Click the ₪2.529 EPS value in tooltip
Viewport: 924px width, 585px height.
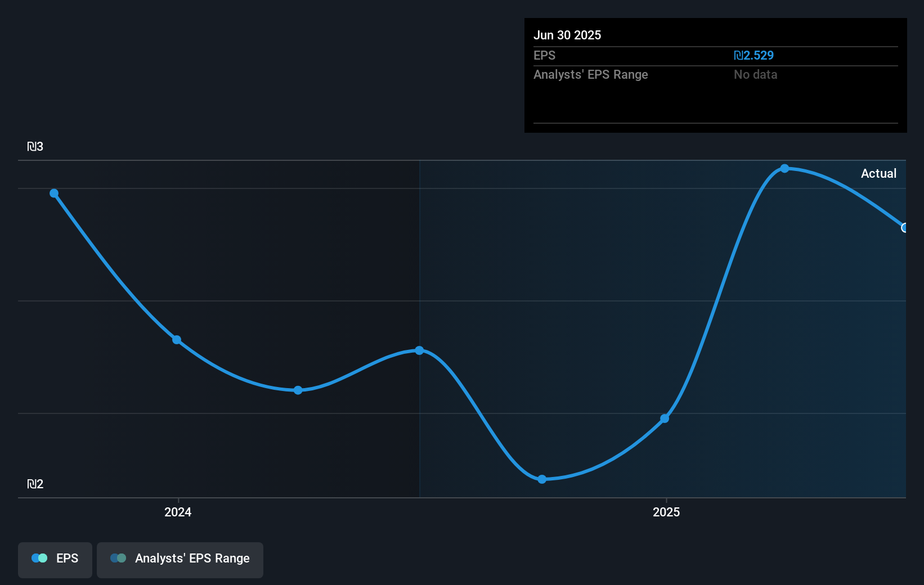click(753, 56)
